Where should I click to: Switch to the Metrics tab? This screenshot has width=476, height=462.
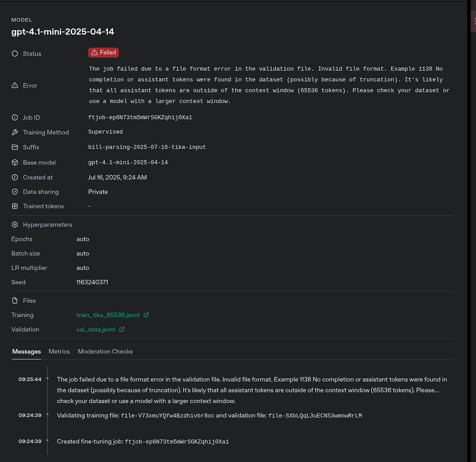[x=59, y=352]
